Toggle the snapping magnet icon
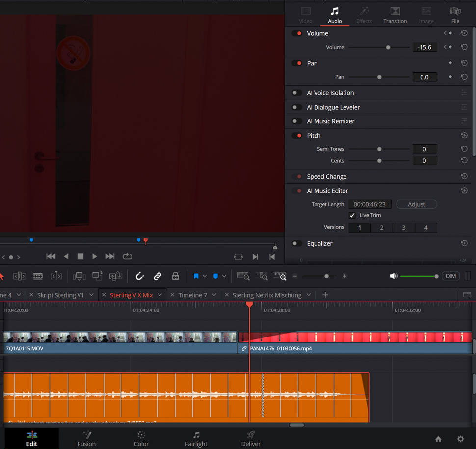 [x=140, y=276]
